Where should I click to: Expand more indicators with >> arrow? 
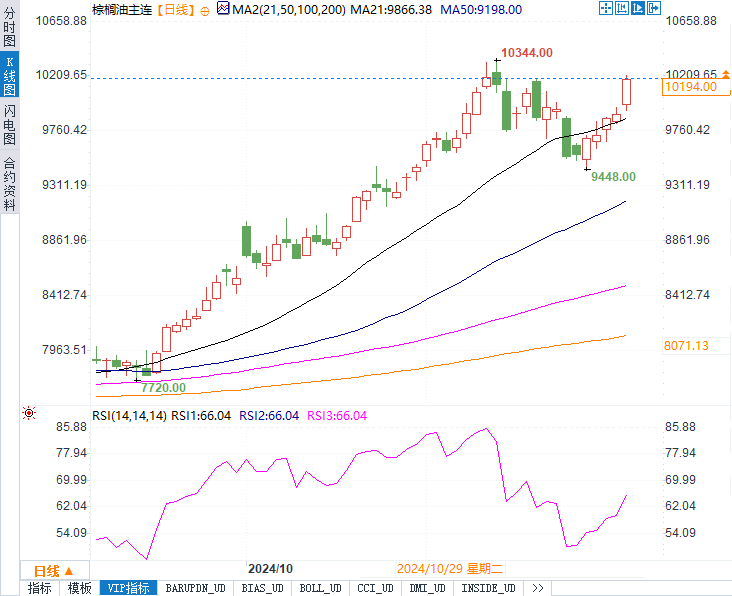pos(538,588)
